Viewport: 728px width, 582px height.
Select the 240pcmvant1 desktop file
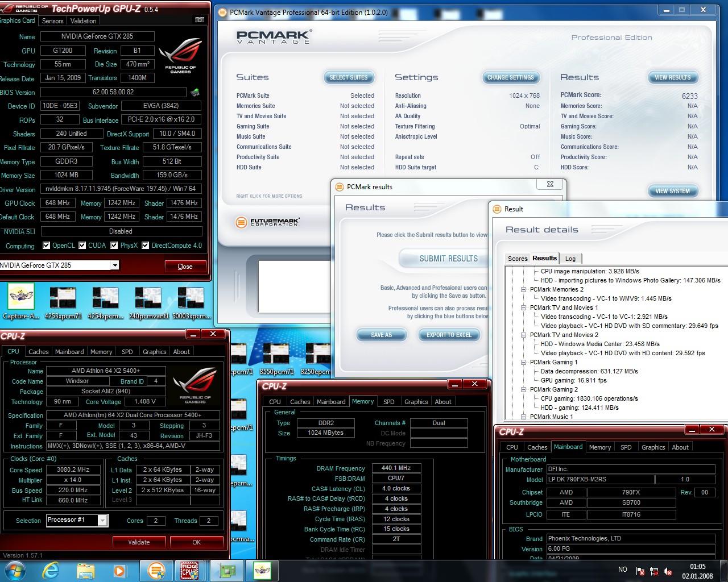[x=147, y=303]
